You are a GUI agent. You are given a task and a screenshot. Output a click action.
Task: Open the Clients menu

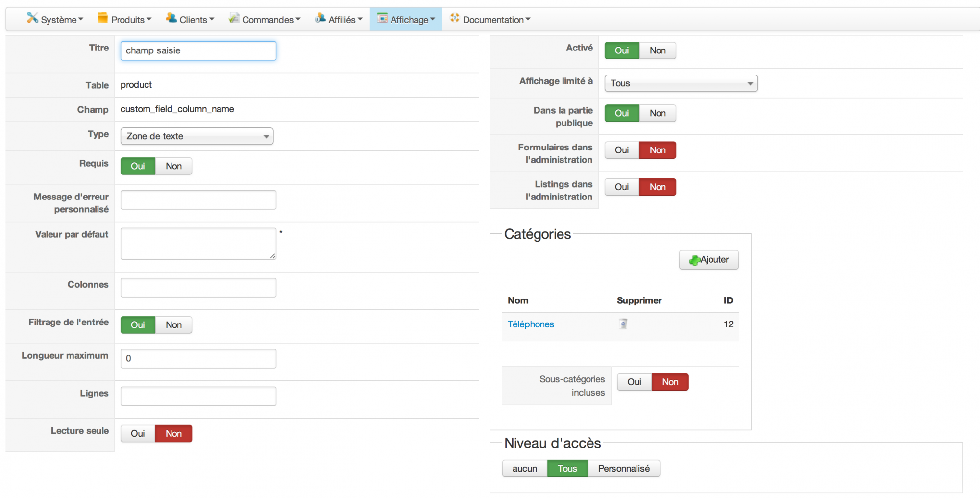[190, 20]
